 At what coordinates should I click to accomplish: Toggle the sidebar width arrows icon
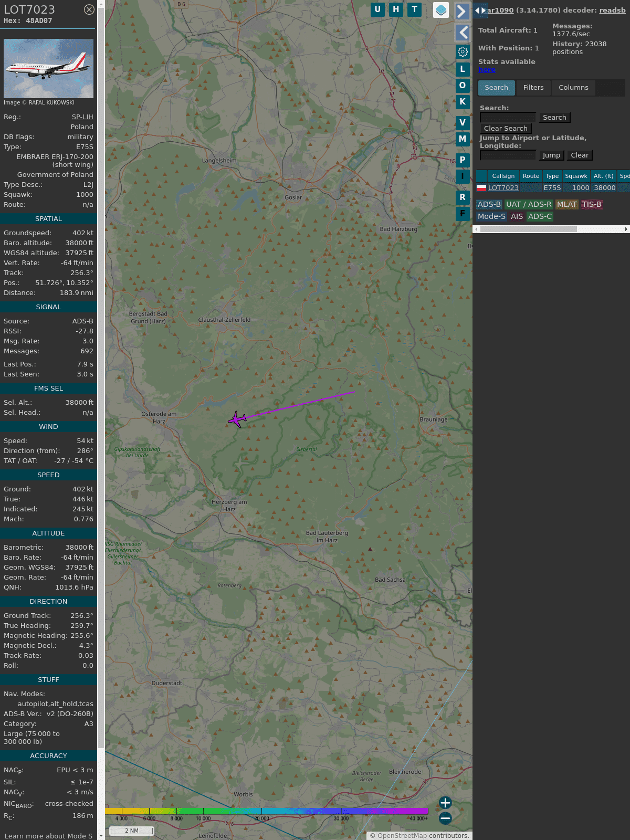(x=480, y=10)
